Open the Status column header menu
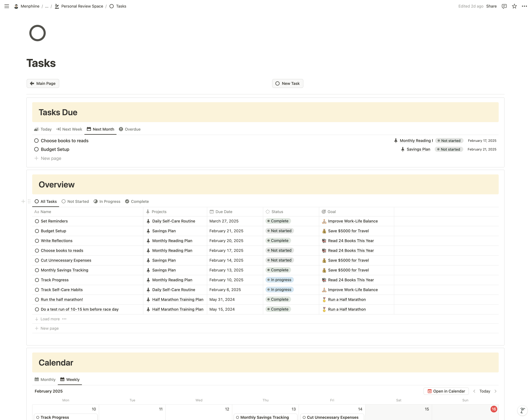The height and width of the screenshot is (420, 532). [x=277, y=212]
